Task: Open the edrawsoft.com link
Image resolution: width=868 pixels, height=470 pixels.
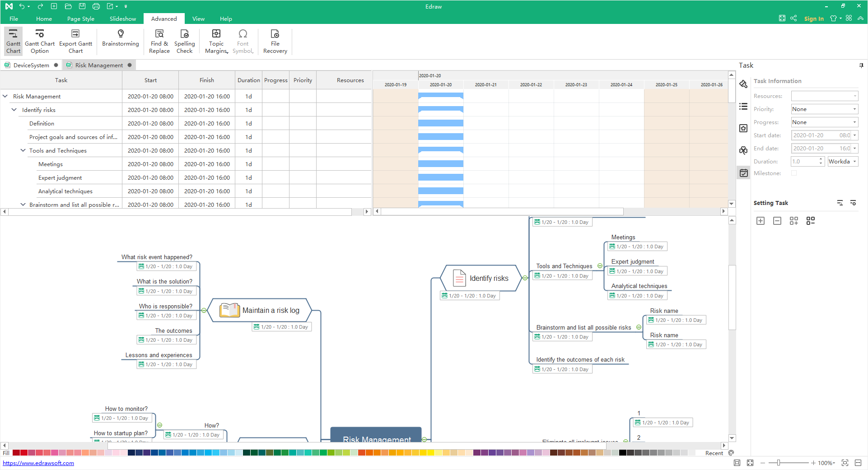Action: click(38, 463)
